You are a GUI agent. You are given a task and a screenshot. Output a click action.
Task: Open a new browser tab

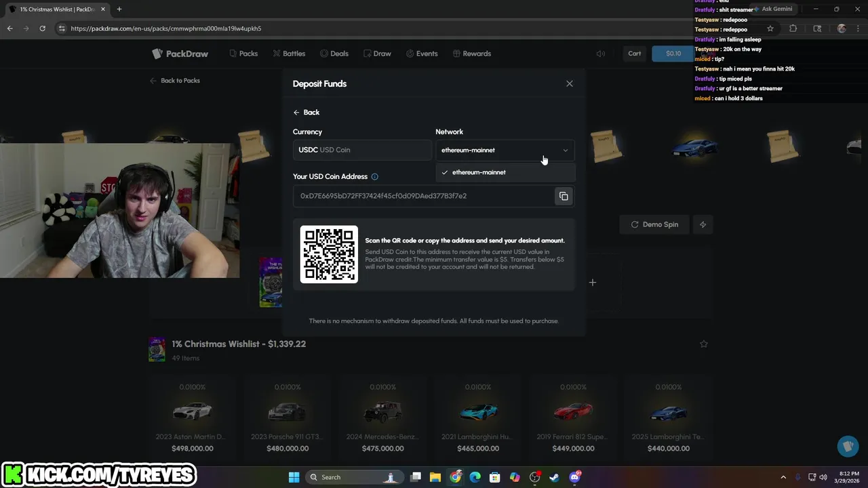119,9
